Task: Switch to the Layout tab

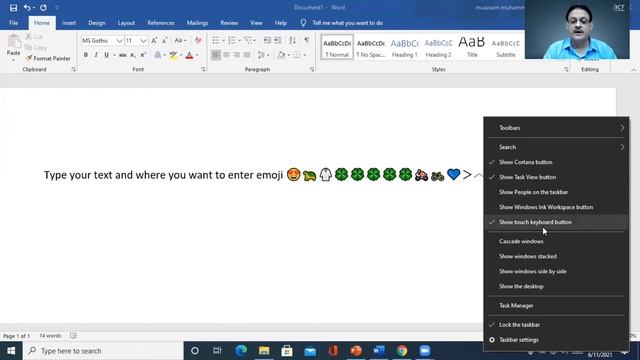Action: (126, 23)
